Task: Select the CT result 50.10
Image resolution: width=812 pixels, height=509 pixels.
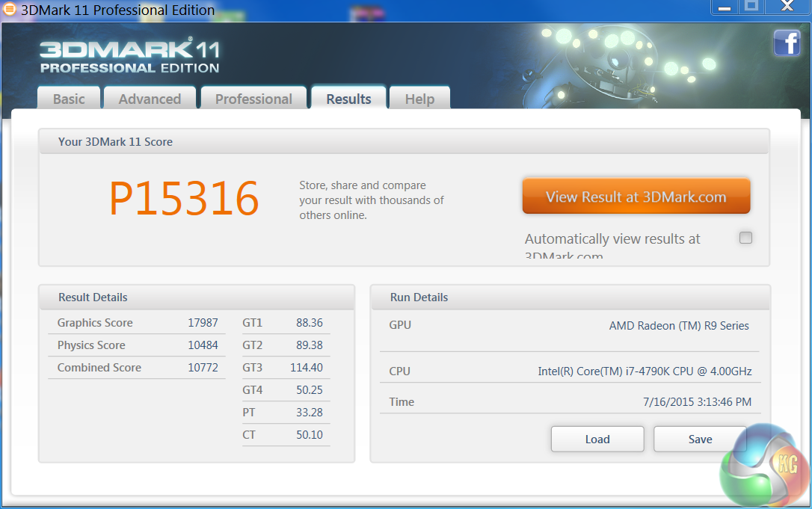Action: click(x=309, y=434)
